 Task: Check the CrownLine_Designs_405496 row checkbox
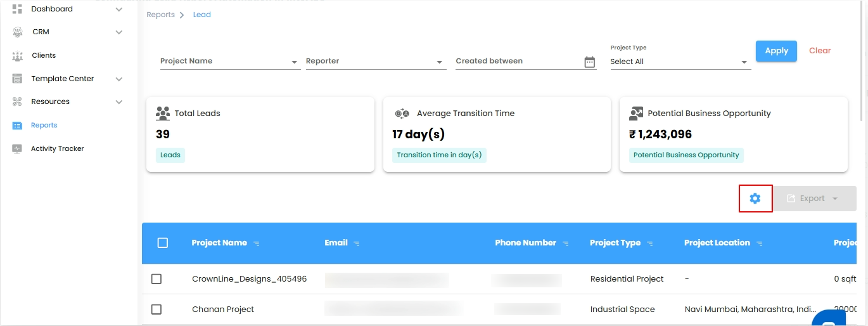pyautogui.click(x=156, y=279)
